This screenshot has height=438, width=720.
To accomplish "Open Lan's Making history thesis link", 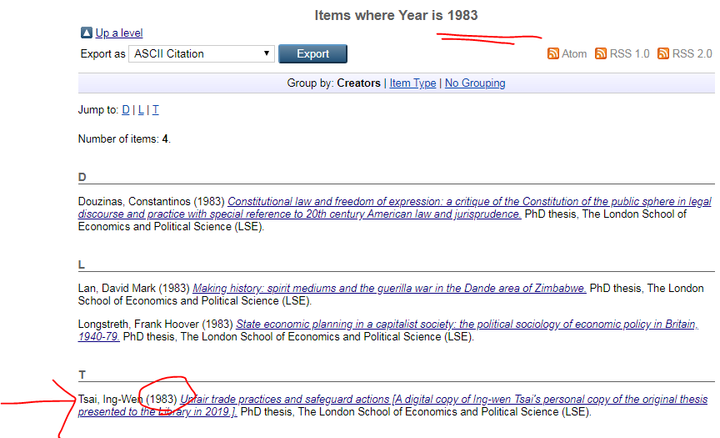I will 389,288.
